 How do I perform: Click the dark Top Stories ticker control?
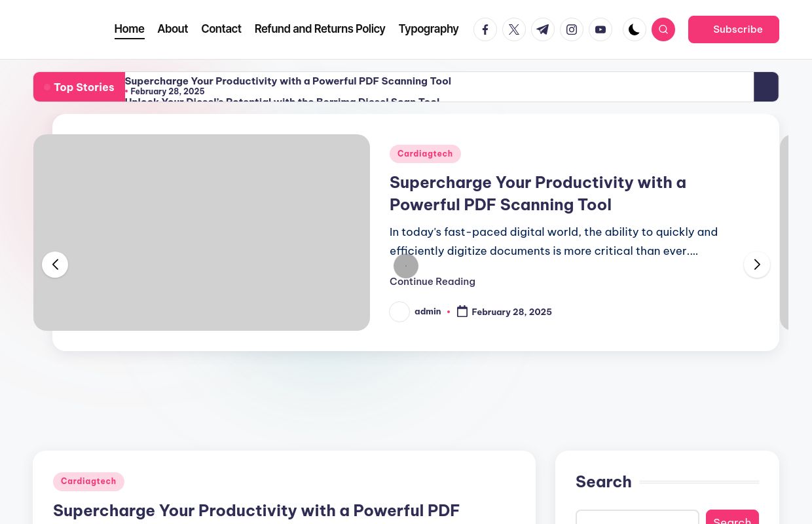coord(766,86)
